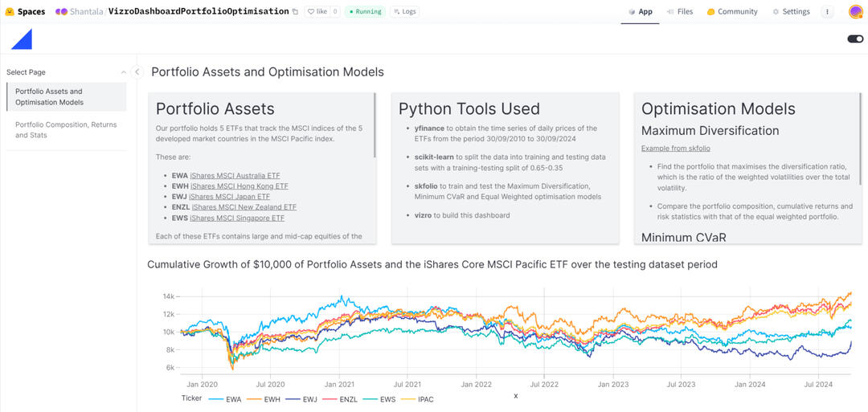Click the Running status badge

(x=366, y=12)
